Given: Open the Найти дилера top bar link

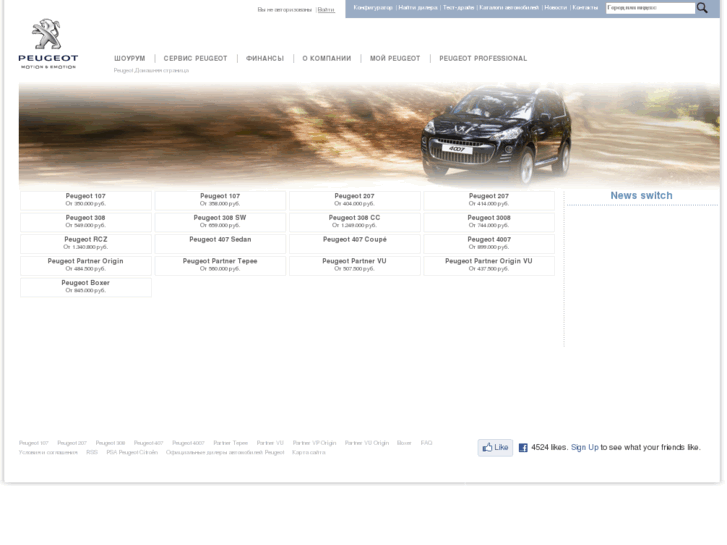Looking at the screenshot, I should [x=418, y=7].
